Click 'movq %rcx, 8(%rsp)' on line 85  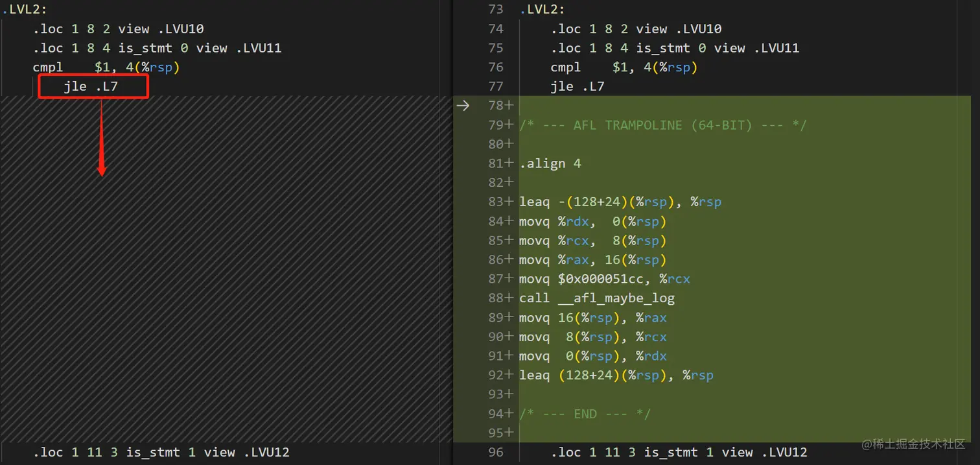pyautogui.click(x=593, y=241)
